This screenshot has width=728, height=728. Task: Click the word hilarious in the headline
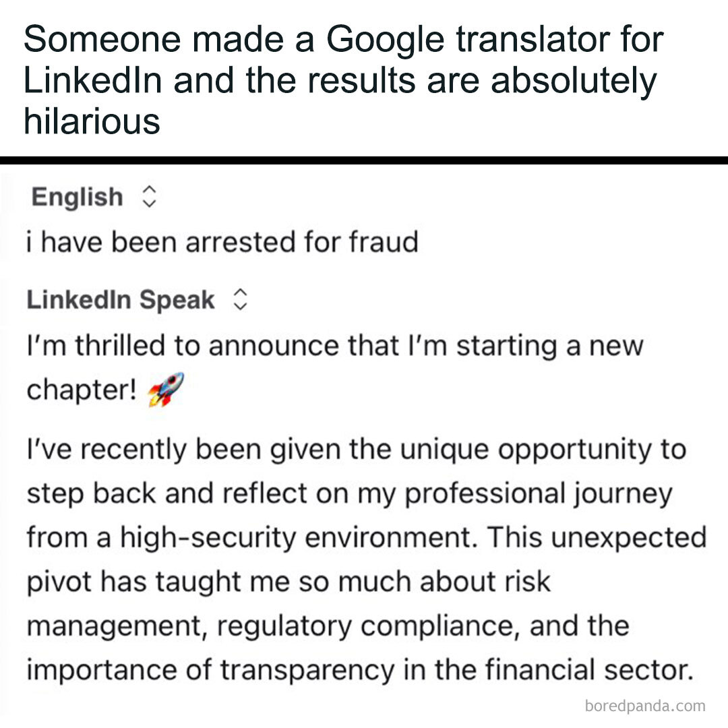coord(92,121)
